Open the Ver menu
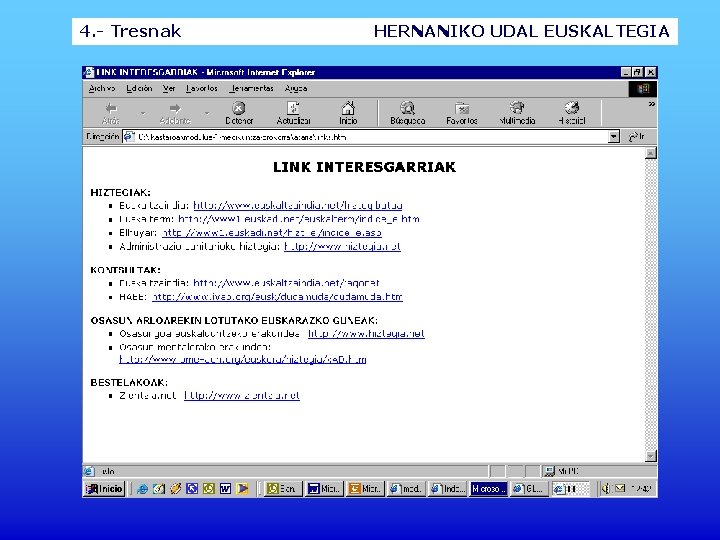 point(169,89)
